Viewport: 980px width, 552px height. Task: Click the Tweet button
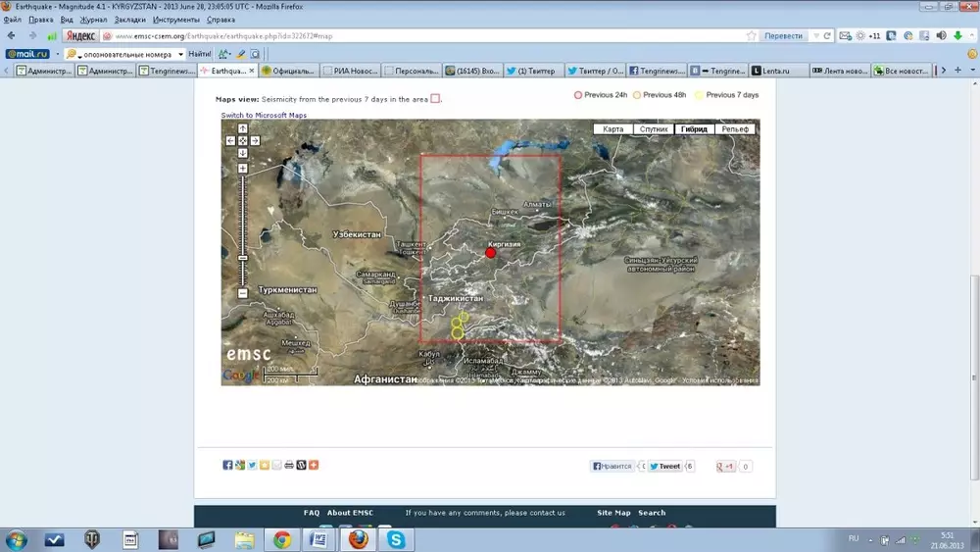point(664,467)
